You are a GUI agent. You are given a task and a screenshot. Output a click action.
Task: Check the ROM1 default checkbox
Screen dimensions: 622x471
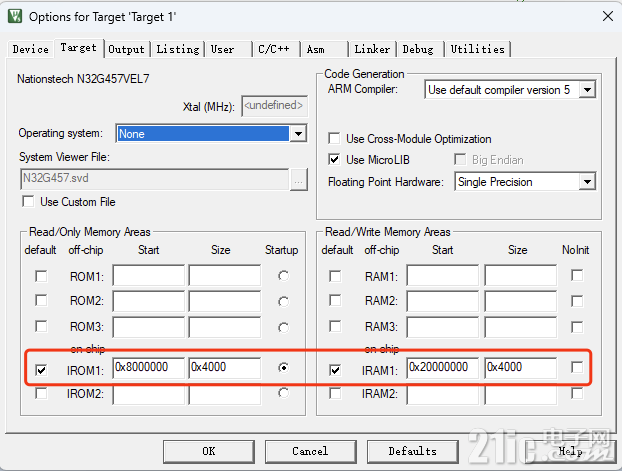(41, 276)
